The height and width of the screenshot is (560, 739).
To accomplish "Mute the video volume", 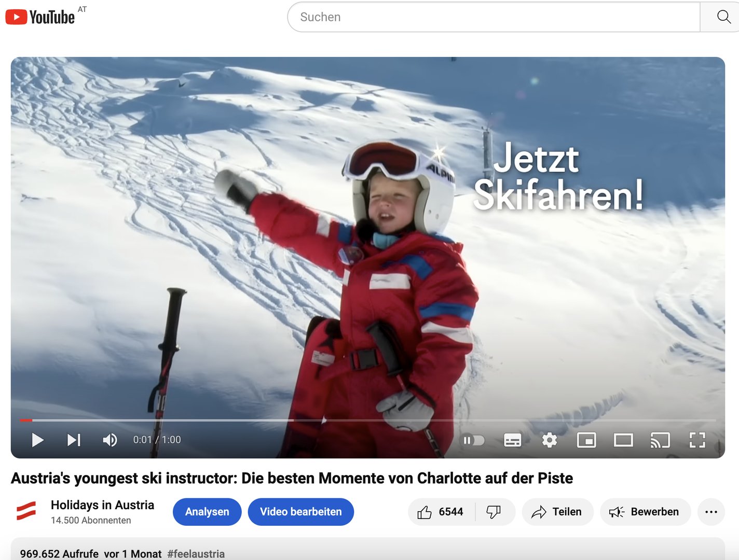I will [x=110, y=440].
